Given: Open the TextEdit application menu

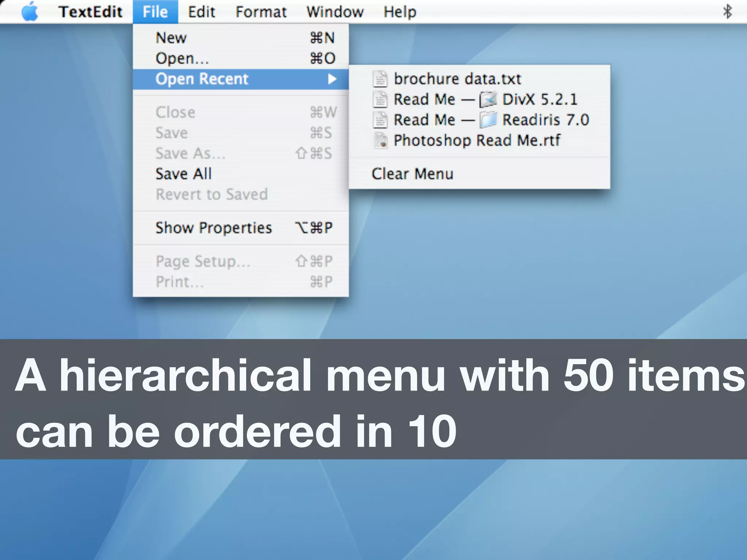Looking at the screenshot, I should [x=90, y=12].
